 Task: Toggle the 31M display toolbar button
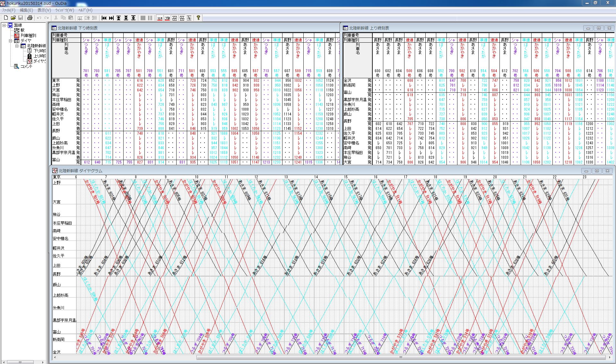pos(160,18)
